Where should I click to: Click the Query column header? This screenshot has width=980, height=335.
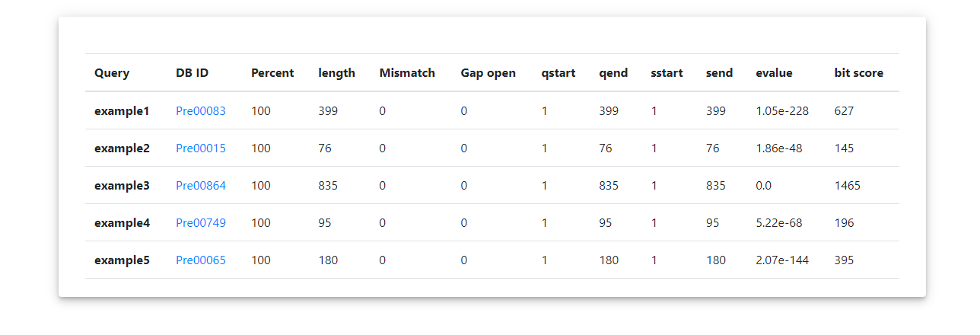(x=112, y=73)
